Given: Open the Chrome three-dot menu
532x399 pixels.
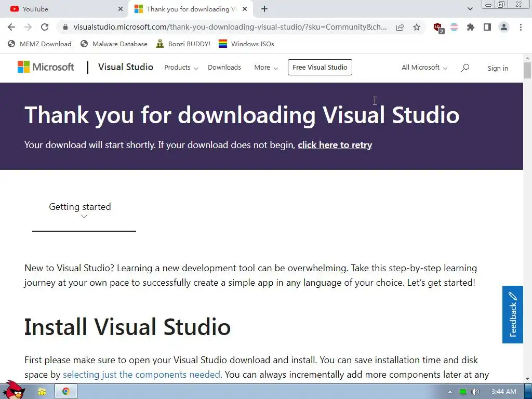Looking at the screenshot, I should tap(521, 27).
